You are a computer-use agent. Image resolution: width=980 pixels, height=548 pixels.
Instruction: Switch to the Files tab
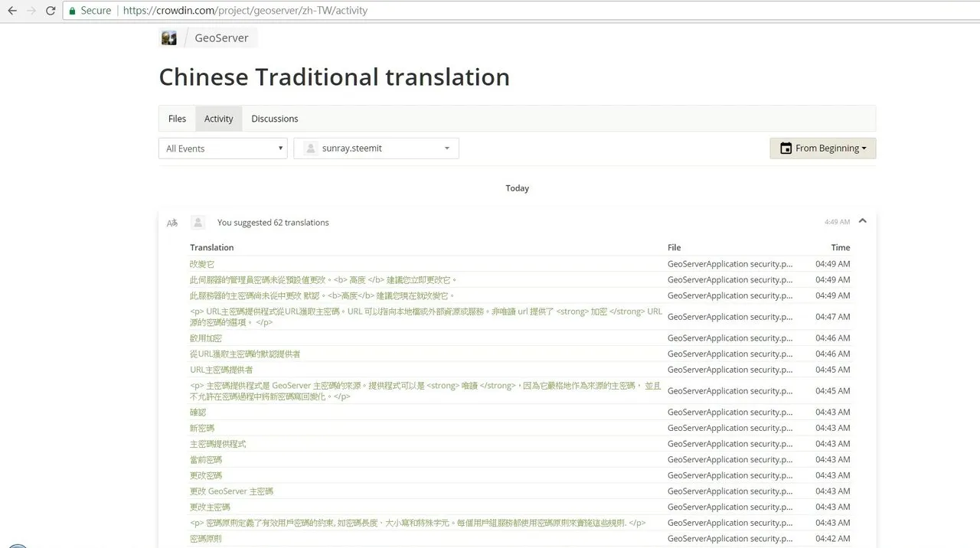[x=177, y=119]
